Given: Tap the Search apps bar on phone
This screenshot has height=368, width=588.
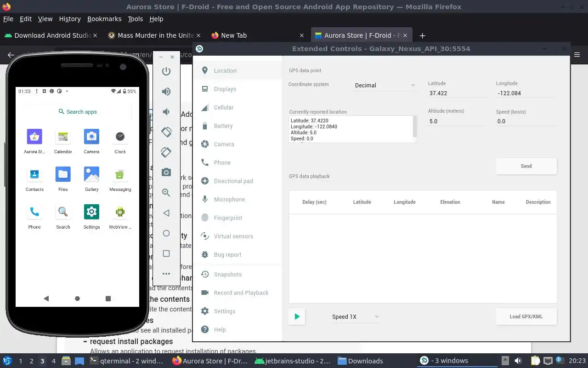Looking at the screenshot, I should pos(77,112).
